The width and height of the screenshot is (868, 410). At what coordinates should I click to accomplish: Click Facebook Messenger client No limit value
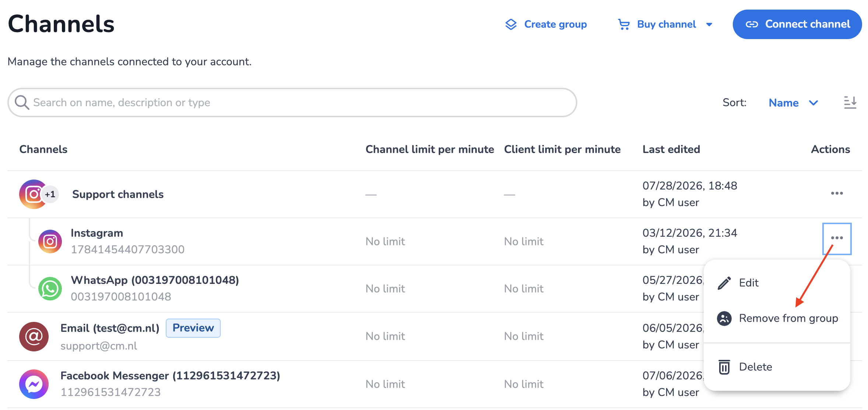pos(524,384)
